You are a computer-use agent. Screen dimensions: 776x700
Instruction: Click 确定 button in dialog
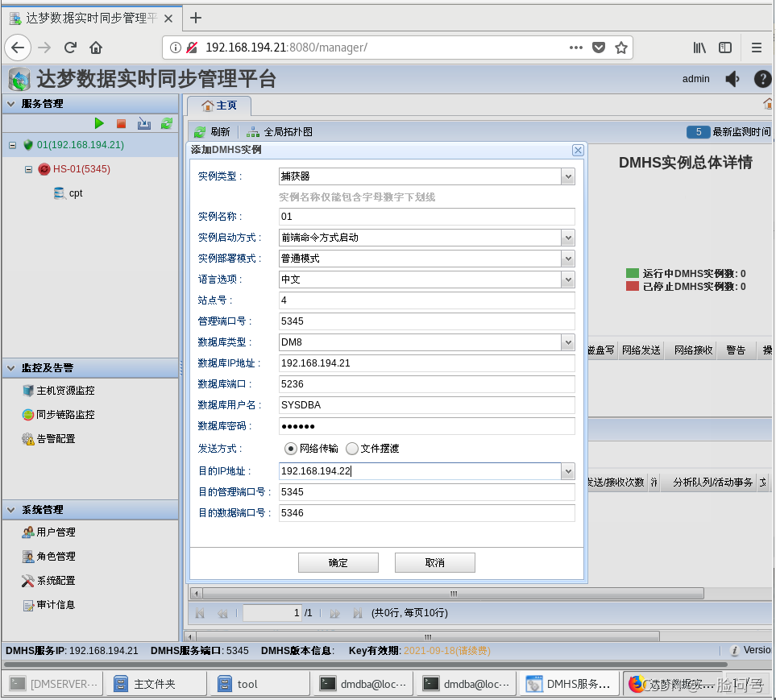coord(338,563)
